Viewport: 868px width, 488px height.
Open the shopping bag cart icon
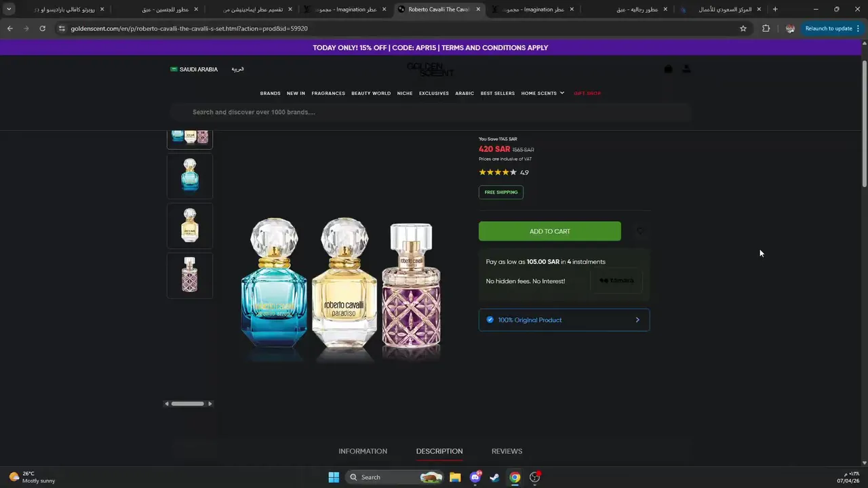668,69
